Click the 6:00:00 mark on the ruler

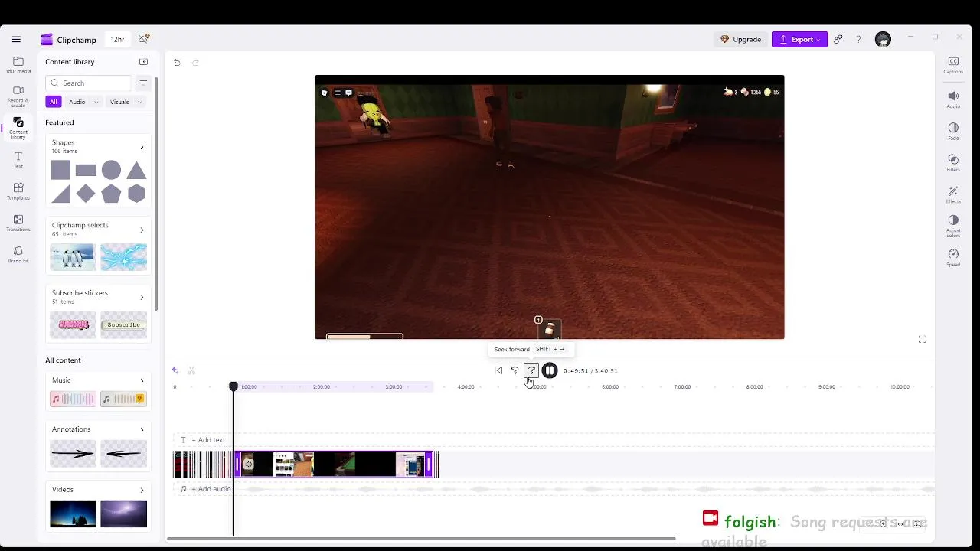pyautogui.click(x=610, y=387)
